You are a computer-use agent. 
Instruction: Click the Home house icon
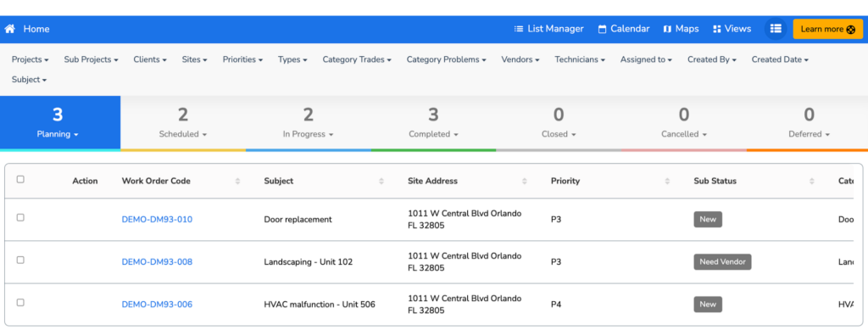pyautogui.click(x=9, y=29)
